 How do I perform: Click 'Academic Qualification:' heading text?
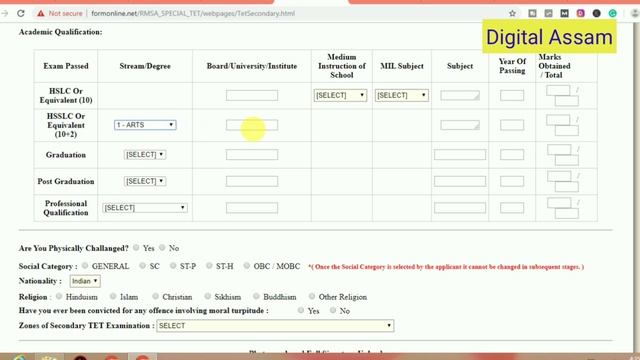60,32
